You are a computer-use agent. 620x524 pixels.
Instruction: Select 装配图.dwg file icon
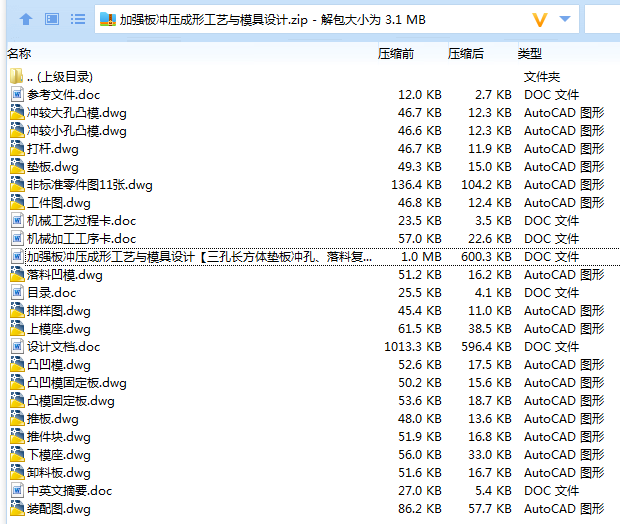tap(17, 508)
